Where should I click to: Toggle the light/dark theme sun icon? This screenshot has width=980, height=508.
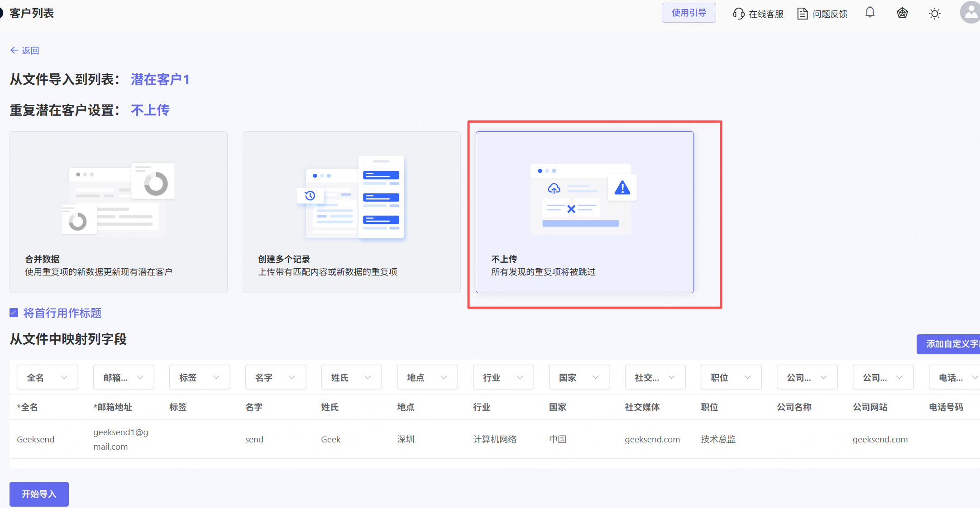(x=934, y=14)
